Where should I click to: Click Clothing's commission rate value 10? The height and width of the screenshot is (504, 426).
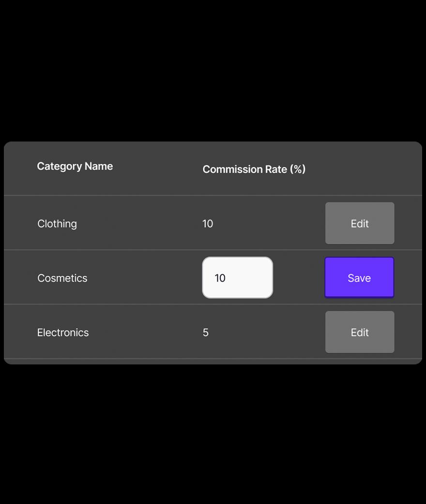pyautogui.click(x=208, y=224)
